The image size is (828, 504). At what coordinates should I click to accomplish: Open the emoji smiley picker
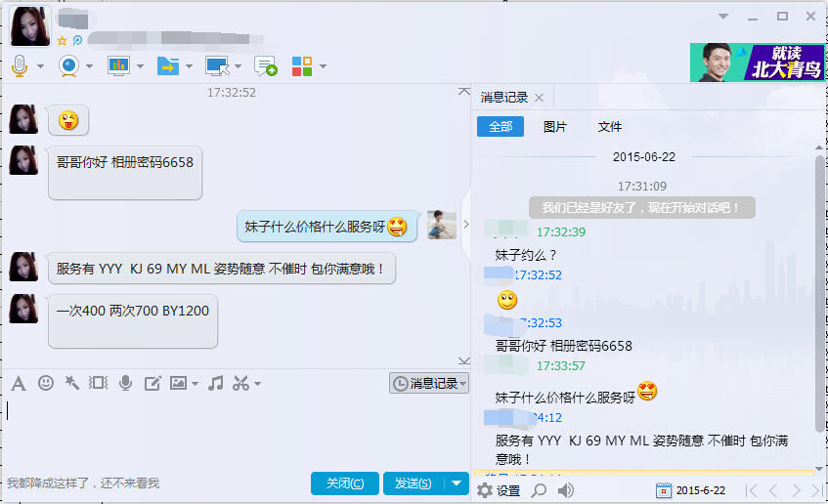[x=46, y=383]
